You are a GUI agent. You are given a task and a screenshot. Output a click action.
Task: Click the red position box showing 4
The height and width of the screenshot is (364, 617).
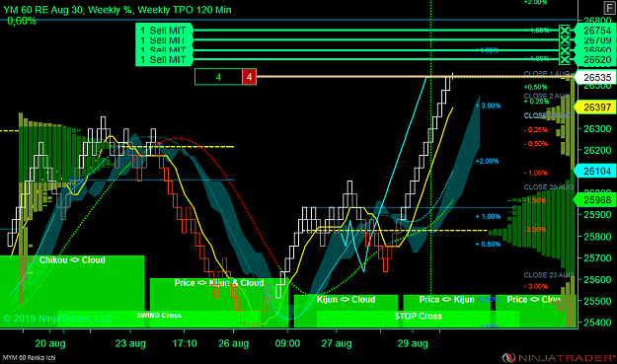click(x=249, y=77)
